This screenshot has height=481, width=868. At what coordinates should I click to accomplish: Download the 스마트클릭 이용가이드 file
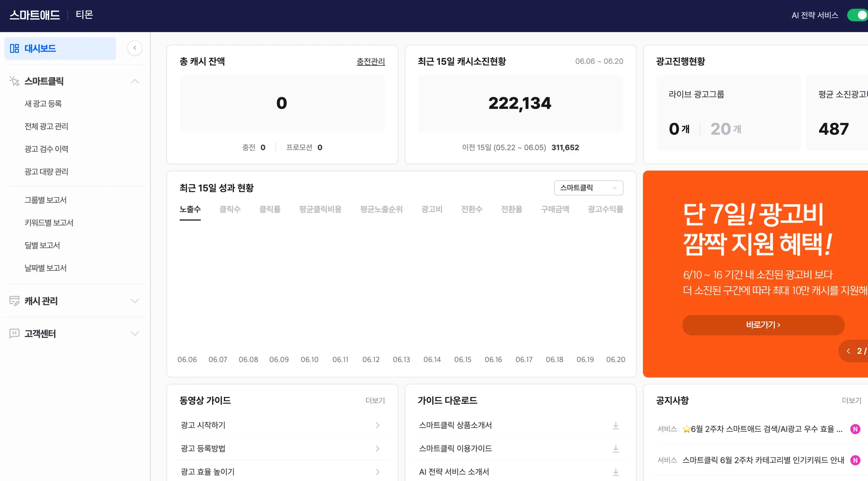pyautogui.click(x=615, y=448)
